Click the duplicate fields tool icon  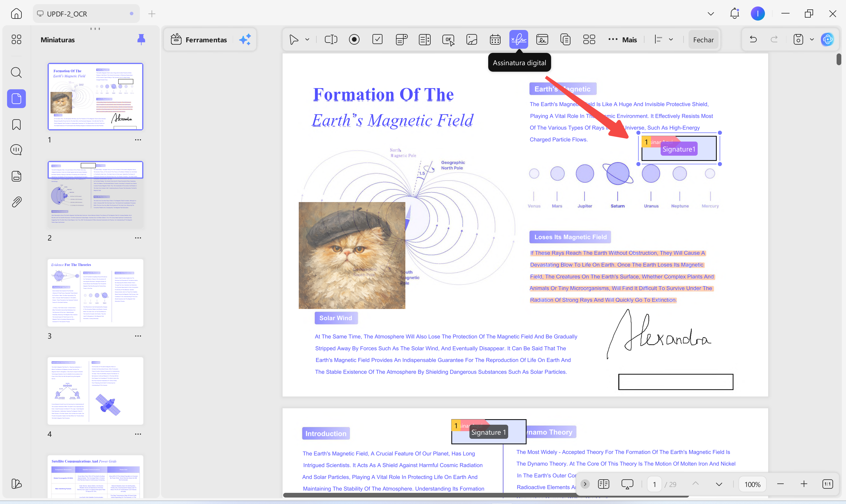pos(565,39)
